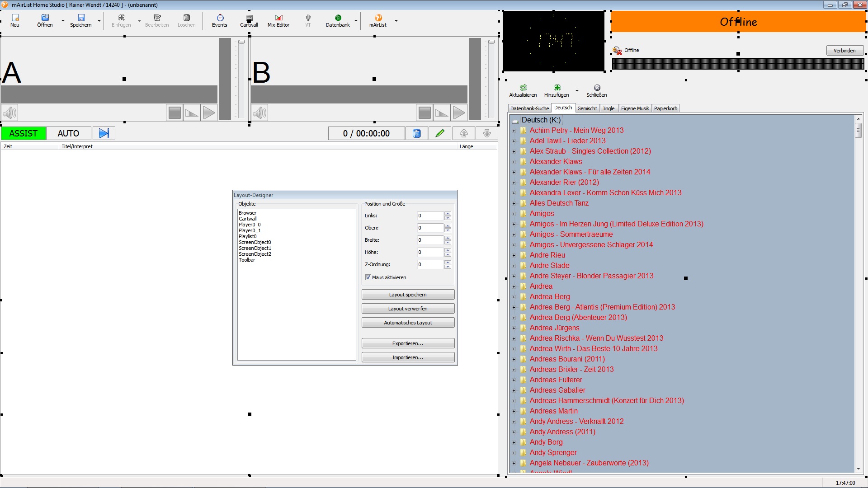Switch to Eigene Musik tab

pos(635,108)
